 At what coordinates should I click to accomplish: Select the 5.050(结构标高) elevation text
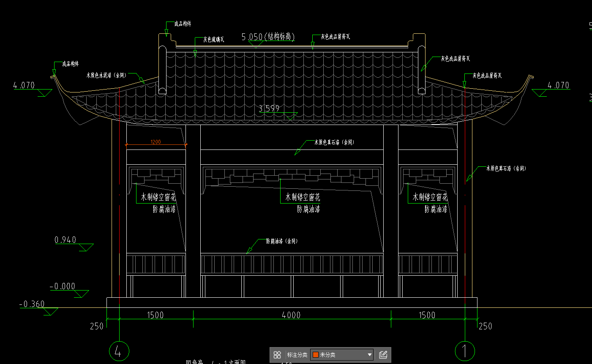tap(268, 37)
